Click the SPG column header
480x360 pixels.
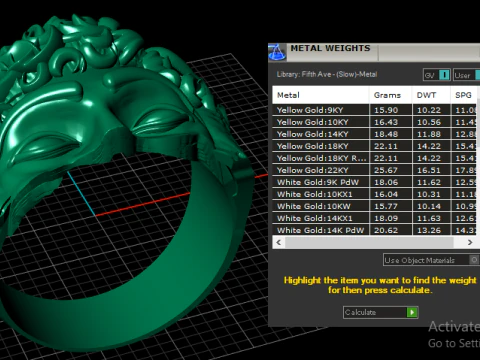tap(464, 95)
